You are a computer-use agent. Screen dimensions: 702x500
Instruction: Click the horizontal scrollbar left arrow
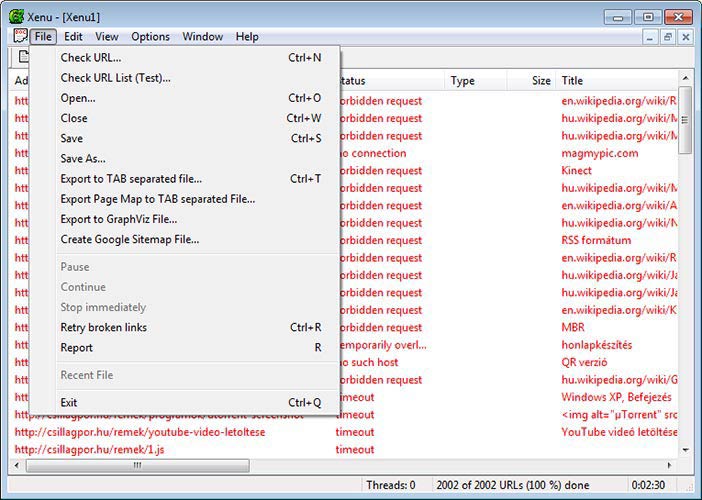pos(16,466)
